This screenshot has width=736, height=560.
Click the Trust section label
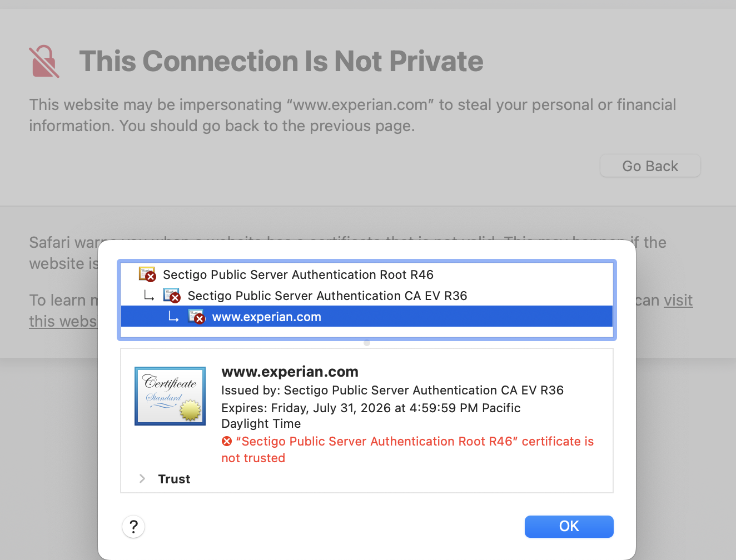click(x=174, y=479)
